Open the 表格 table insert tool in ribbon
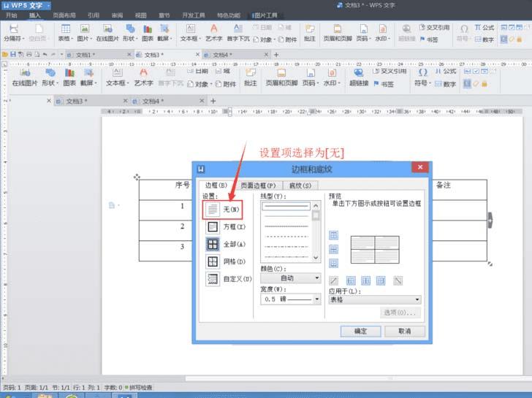This screenshot has width=532, height=398. [67, 33]
